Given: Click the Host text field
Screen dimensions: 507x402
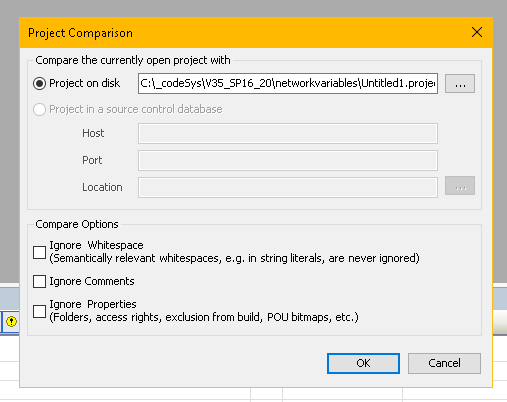Looking at the screenshot, I should coord(288,133).
